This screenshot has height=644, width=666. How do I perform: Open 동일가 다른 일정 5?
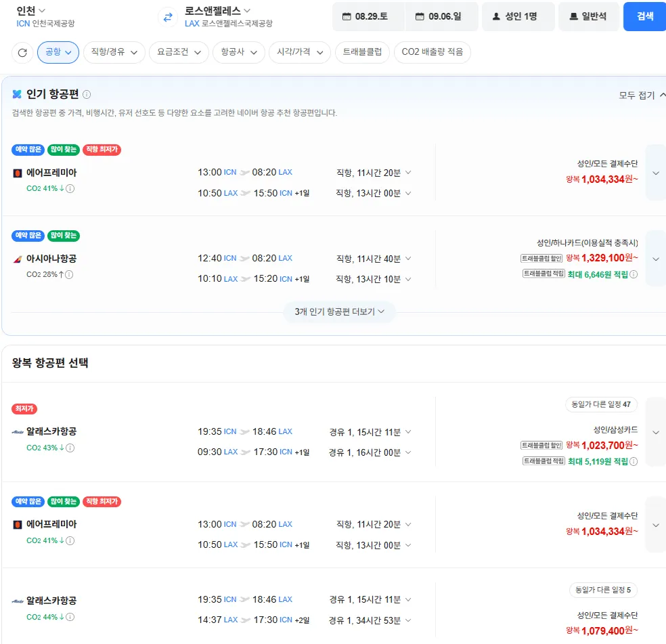tap(603, 590)
